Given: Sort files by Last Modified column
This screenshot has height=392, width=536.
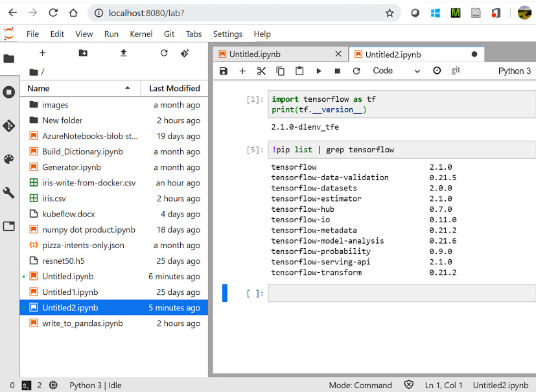Looking at the screenshot, I should 174,89.
